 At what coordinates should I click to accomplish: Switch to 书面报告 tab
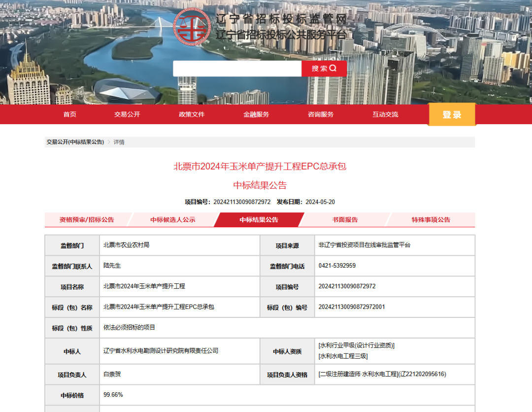point(345,220)
